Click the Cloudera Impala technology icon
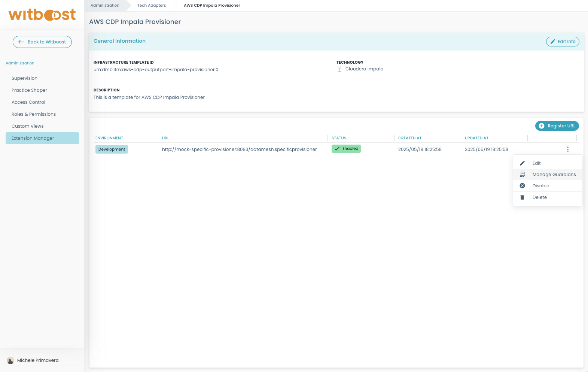 pyautogui.click(x=339, y=69)
